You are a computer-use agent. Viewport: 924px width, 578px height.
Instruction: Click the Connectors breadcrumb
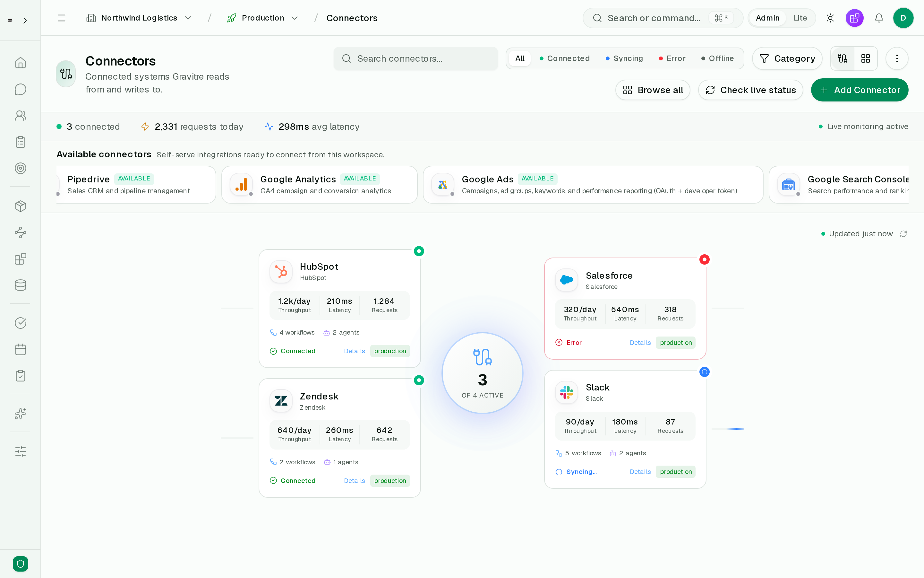coord(352,18)
